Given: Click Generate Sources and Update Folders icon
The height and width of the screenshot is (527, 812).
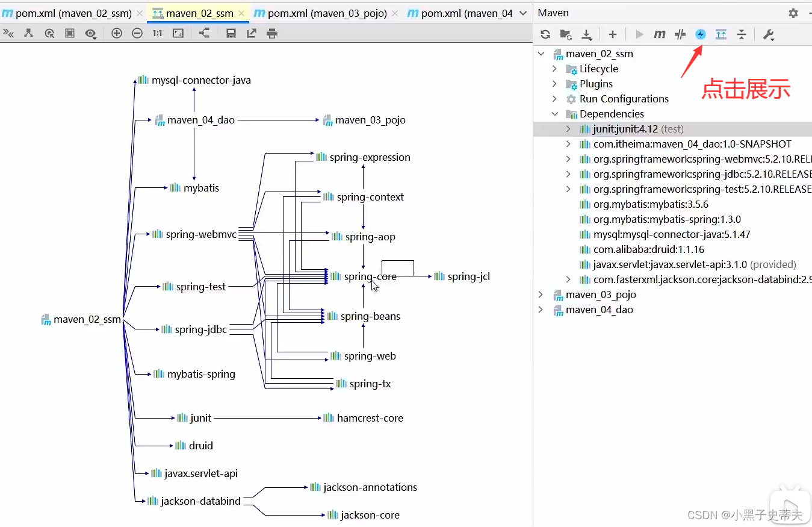Looking at the screenshot, I should (566, 34).
